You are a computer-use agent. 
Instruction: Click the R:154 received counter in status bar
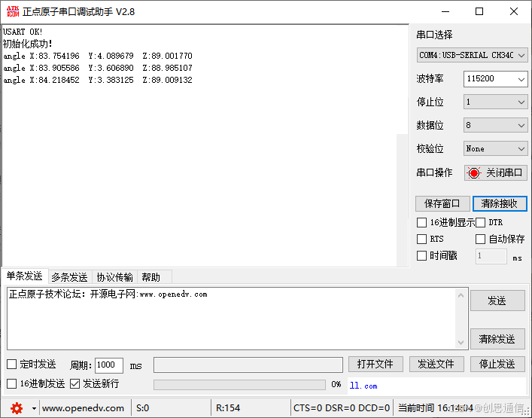(228, 407)
